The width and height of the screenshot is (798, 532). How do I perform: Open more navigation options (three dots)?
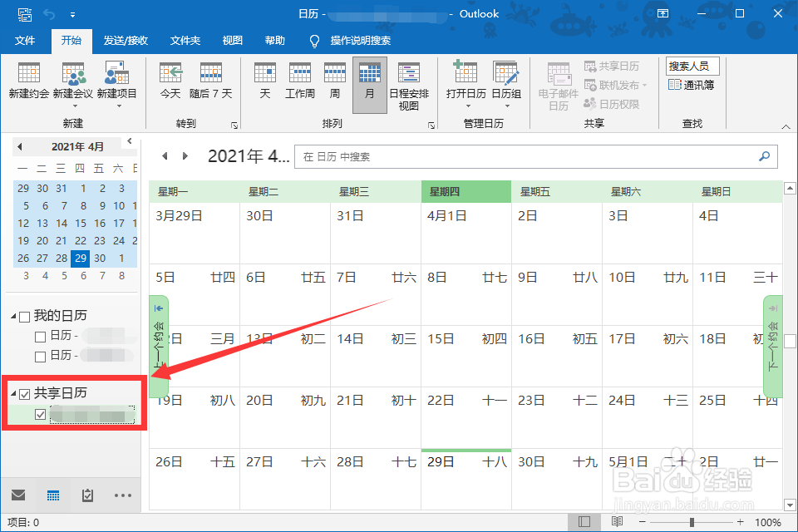click(x=123, y=495)
